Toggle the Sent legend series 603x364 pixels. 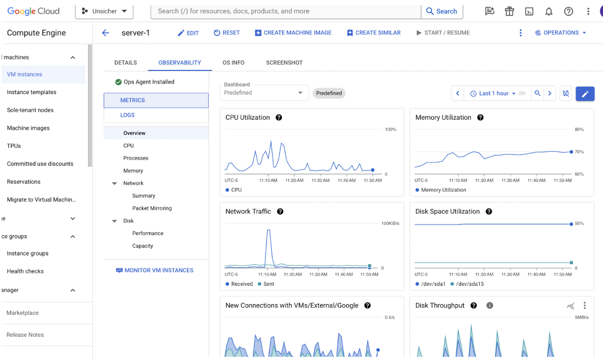[x=266, y=284]
